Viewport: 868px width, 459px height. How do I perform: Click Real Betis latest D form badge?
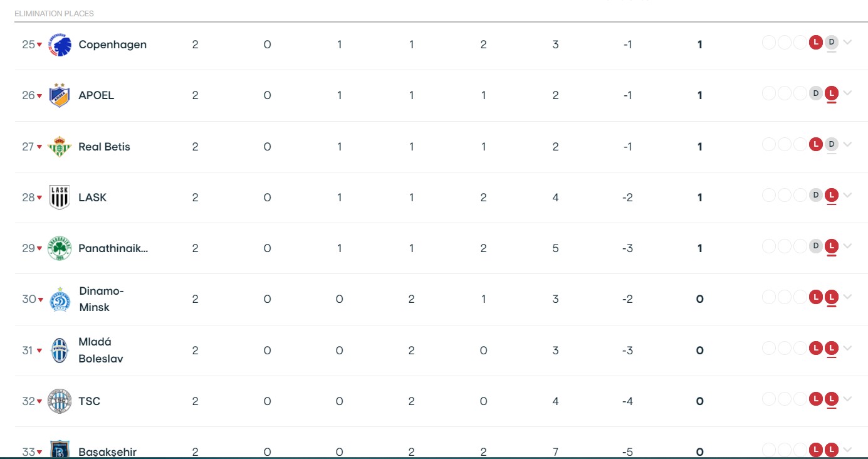click(832, 144)
